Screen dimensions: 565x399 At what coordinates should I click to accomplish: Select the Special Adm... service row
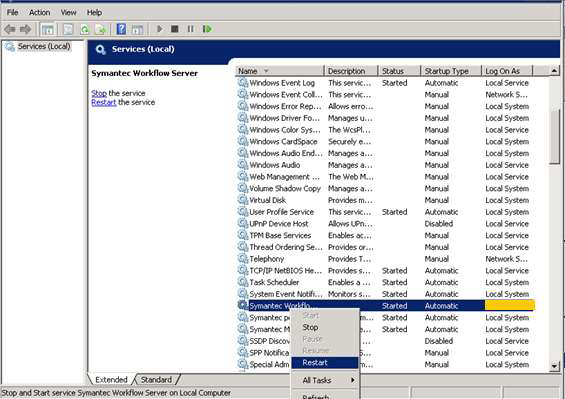pos(386,365)
